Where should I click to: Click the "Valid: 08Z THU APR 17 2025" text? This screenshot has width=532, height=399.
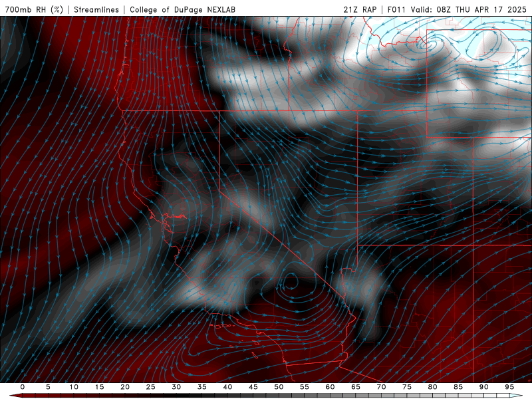pyautogui.click(x=469, y=9)
